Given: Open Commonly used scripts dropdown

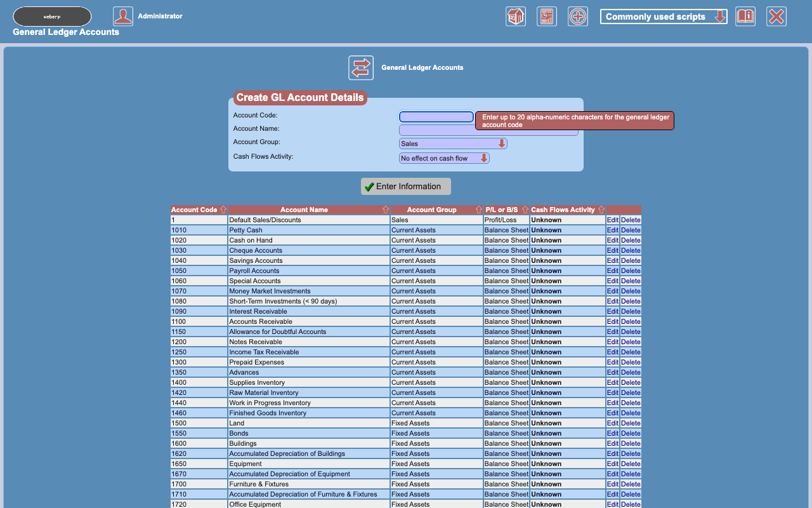Looking at the screenshot, I should 664,17.
